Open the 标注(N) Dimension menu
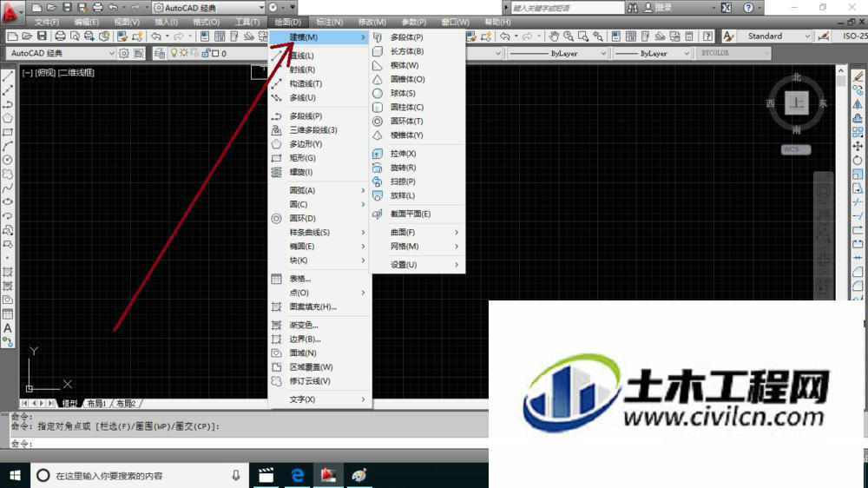 (x=329, y=23)
